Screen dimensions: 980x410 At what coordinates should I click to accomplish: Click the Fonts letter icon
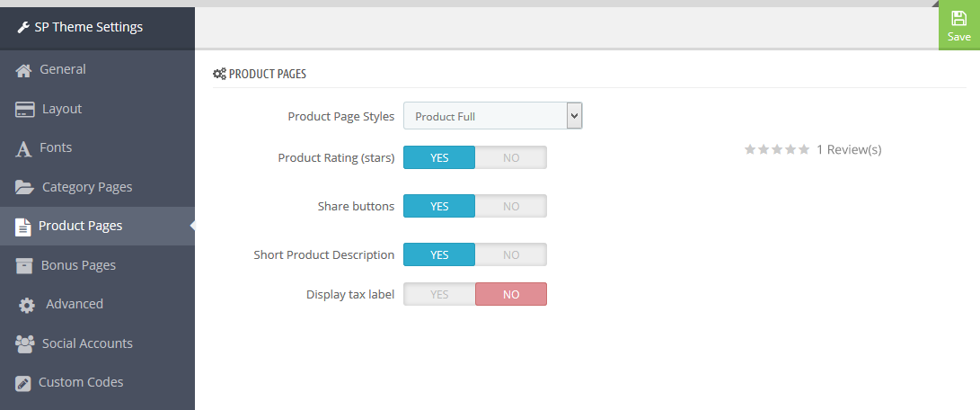tap(23, 149)
